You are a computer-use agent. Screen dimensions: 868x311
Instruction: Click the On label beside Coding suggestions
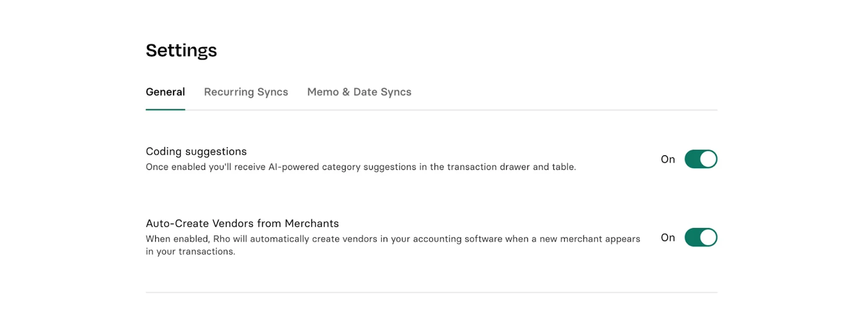coord(668,160)
